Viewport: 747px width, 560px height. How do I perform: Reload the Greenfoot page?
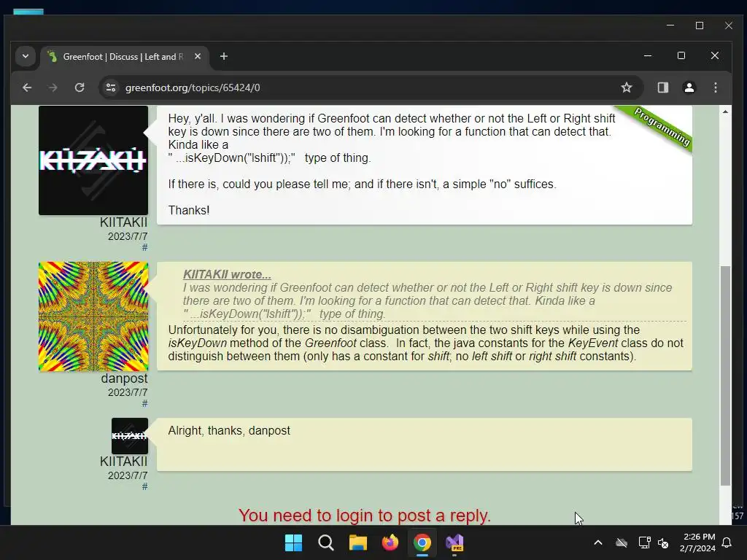[80, 87]
